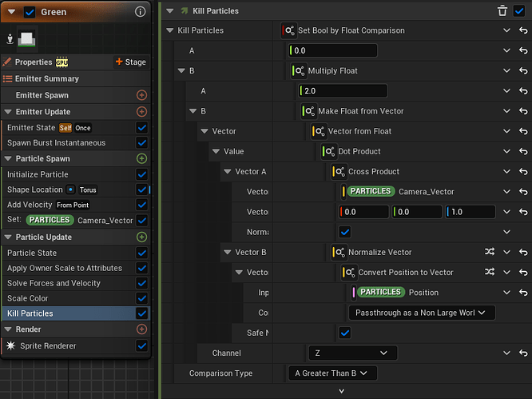
Task: Delete the Kill Particles module with trash icon
Action: point(502,11)
